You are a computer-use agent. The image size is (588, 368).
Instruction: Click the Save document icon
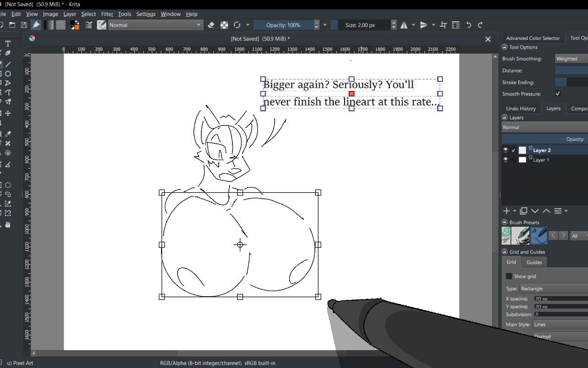pyautogui.click(x=24, y=25)
